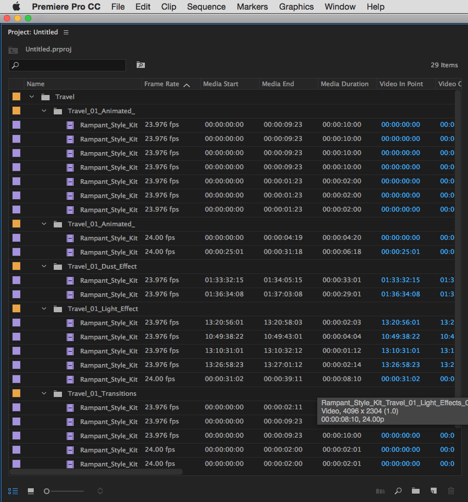Collapse Travel_01_Animated_ bin holding 24.00 fps clips
The height and width of the screenshot is (502, 468).
(44, 224)
